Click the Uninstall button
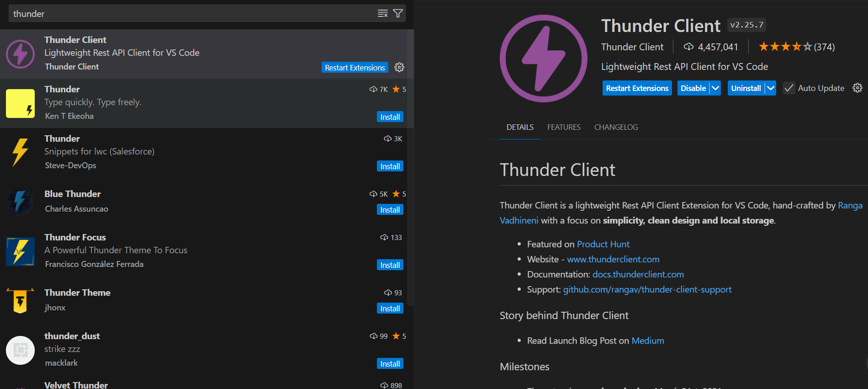 (x=746, y=88)
